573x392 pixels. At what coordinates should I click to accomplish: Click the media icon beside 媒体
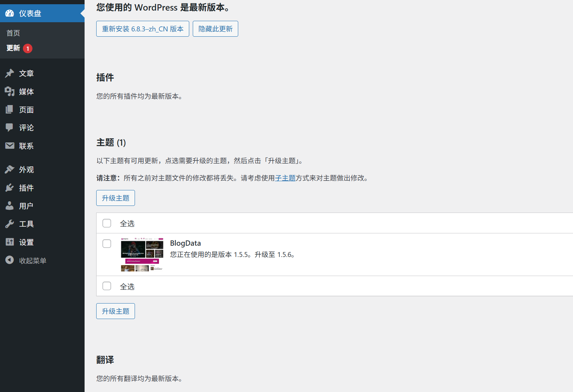(10, 92)
